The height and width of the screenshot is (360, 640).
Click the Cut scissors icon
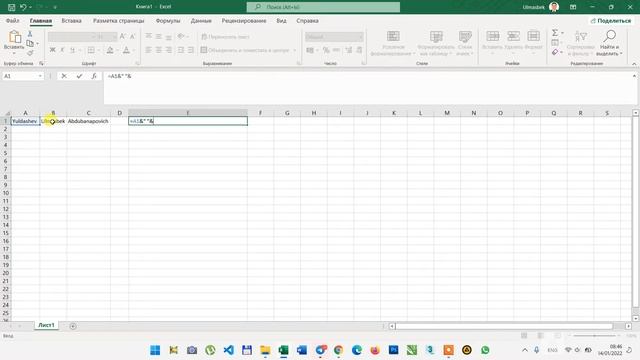coord(30,34)
